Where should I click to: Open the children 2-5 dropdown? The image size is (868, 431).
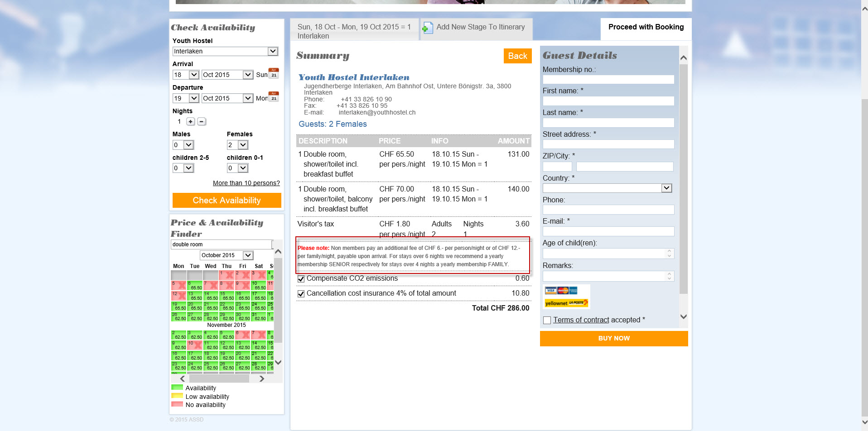click(183, 168)
